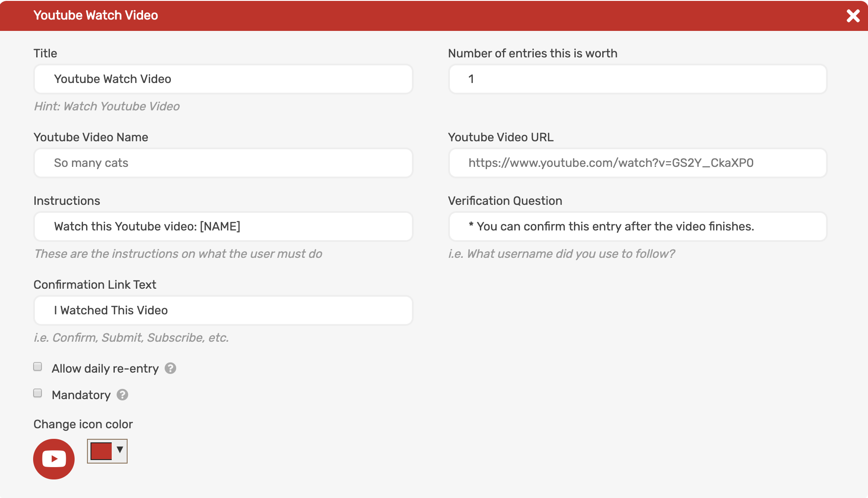Select the red color swatch
868x498 pixels.
point(101,450)
